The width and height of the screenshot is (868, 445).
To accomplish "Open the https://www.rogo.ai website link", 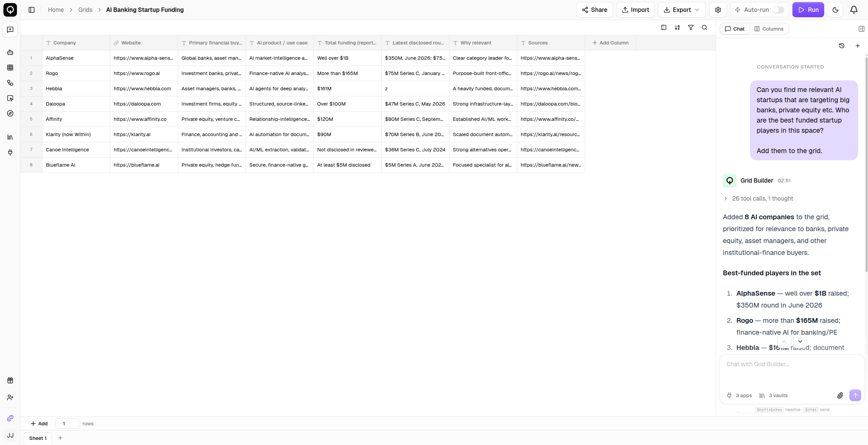I will [x=137, y=73].
